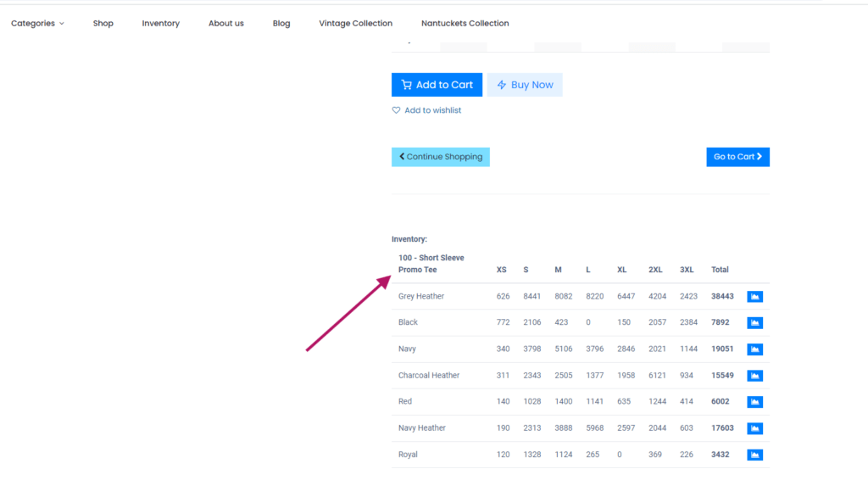Viewport: 868px width, 486px height.
Task: Navigate to the Blog page
Action: 281,24
